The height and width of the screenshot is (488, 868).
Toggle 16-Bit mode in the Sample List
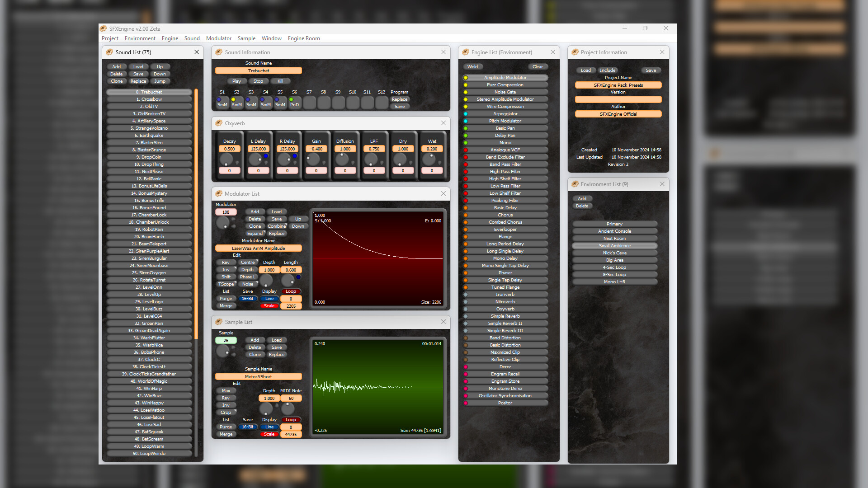248,427
